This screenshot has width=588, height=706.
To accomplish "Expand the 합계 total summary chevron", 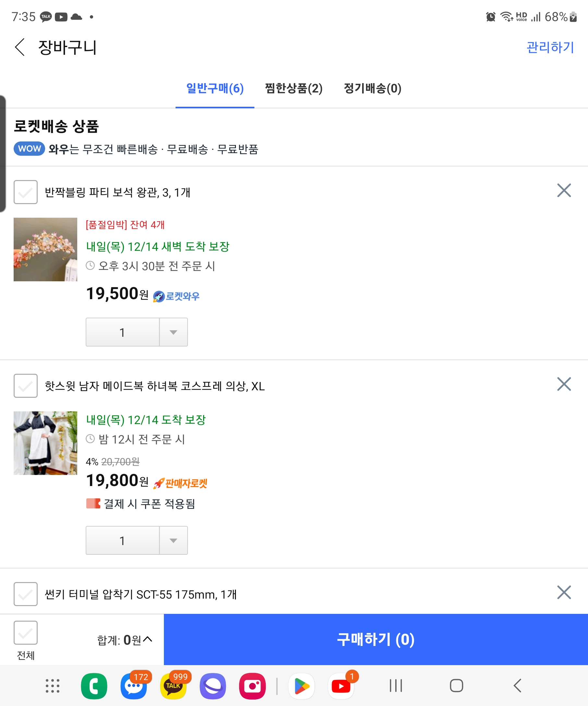I will coord(147,639).
